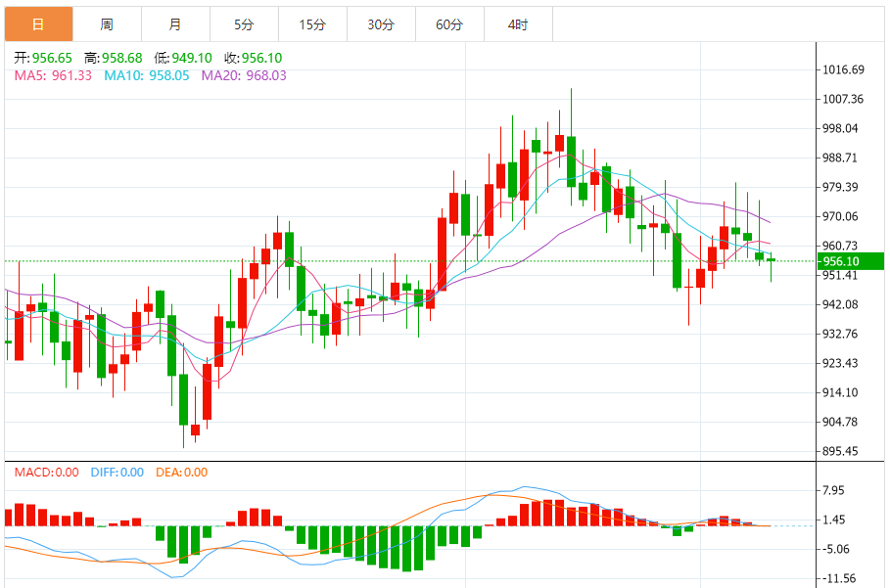The height and width of the screenshot is (588, 890).
Task: Click the DIFF:0.00 label
Action: coord(117,473)
